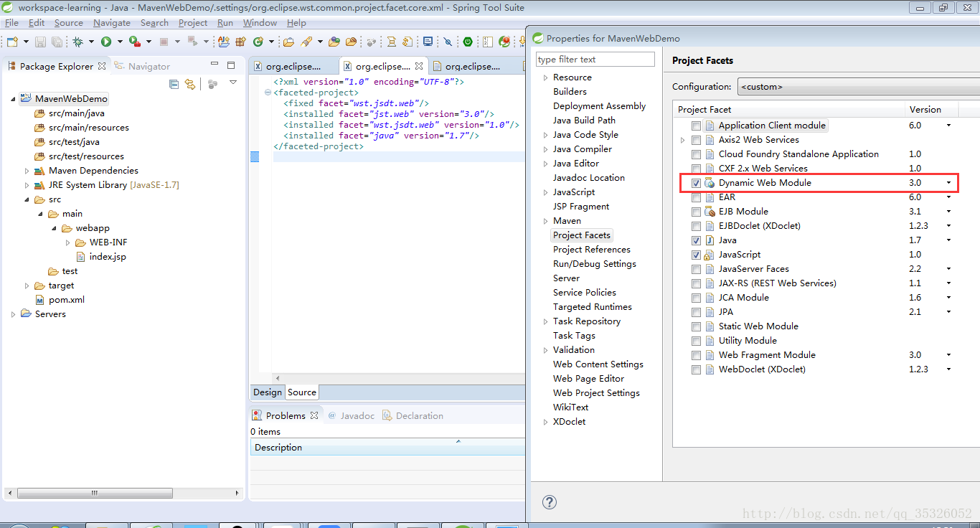980x528 pixels.
Task: Open the Project menu
Action: click(193, 23)
